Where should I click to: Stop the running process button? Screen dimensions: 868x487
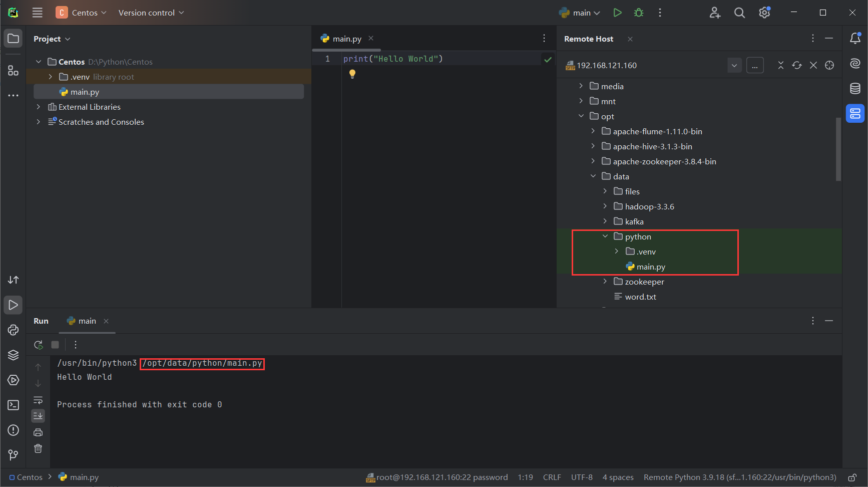(x=55, y=345)
